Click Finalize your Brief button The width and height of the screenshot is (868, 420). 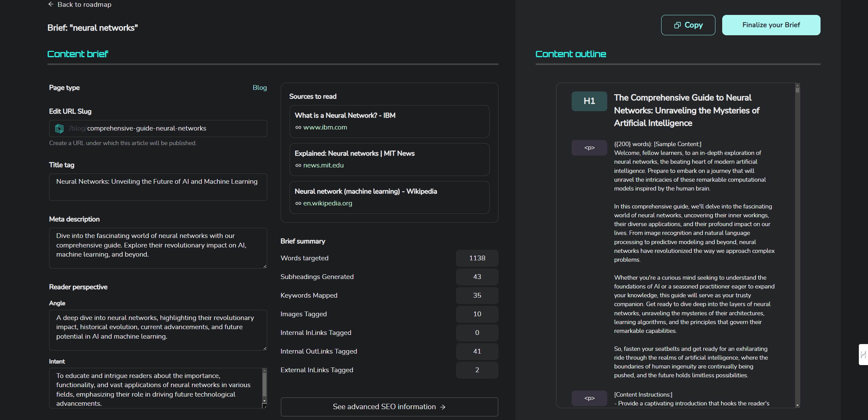pyautogui.click(x=771, y=25)
